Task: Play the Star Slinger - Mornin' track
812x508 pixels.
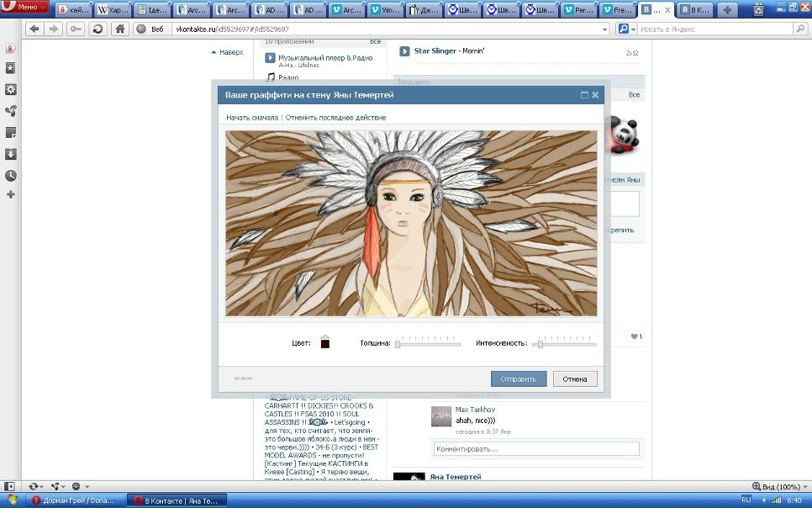Action: coord(404,51)
